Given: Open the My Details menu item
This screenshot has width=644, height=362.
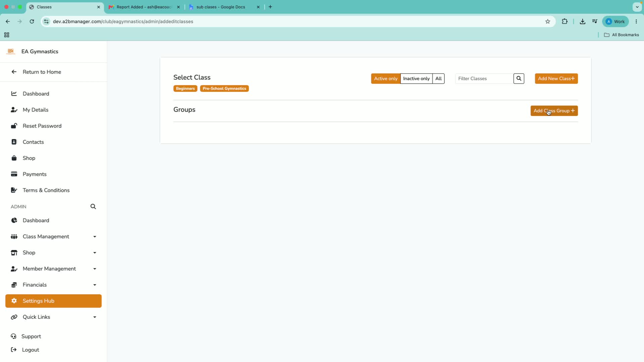Looking at the screenshot, I should click(53, 110).
